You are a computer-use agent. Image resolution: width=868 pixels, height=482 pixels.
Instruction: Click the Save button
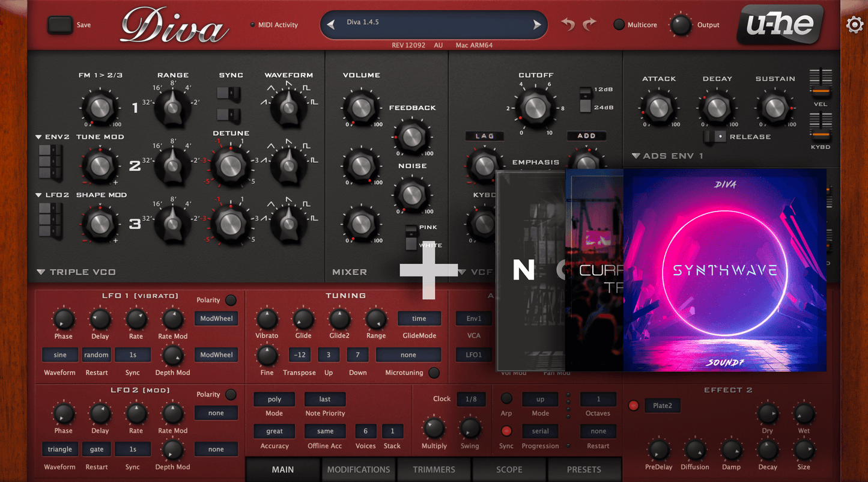[x=60, y=25]
